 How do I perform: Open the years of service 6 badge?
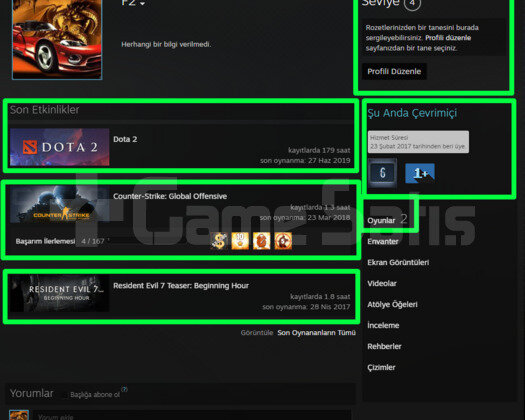pyautogui.click(x=382, y=173)
